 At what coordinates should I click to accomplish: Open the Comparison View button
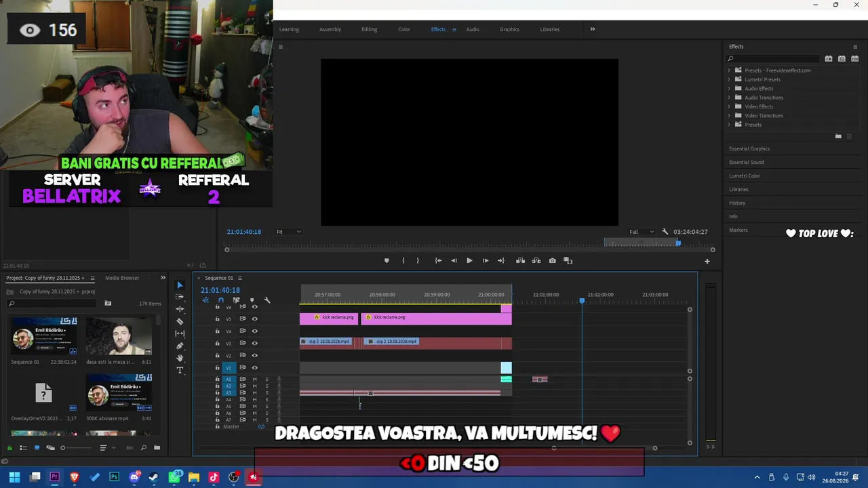coord(568,261)
